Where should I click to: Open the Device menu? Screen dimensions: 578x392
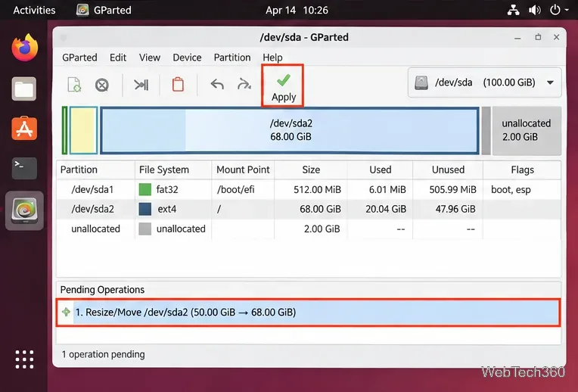pyautogui.click(x=188, y=58)
